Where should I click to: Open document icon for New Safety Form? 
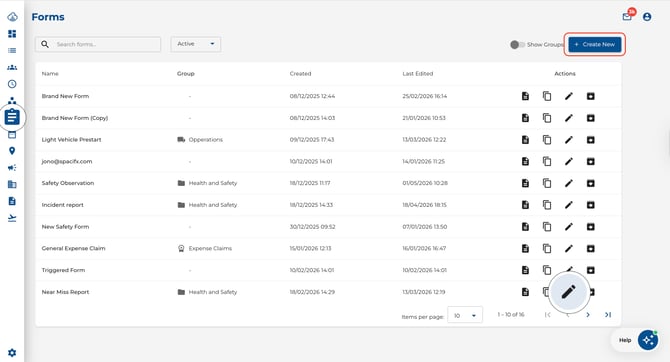(x=525, y=227)
